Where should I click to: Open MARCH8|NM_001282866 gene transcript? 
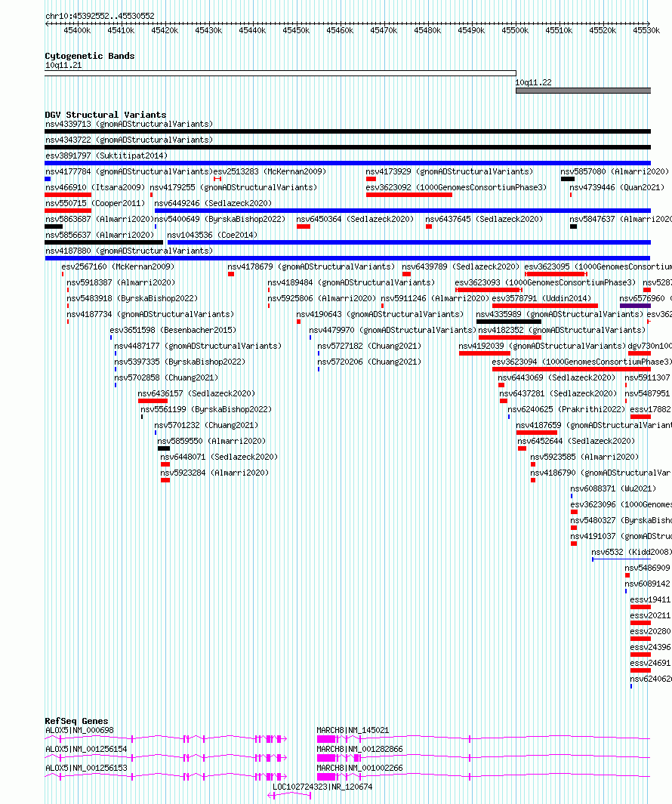click(359, 750)
